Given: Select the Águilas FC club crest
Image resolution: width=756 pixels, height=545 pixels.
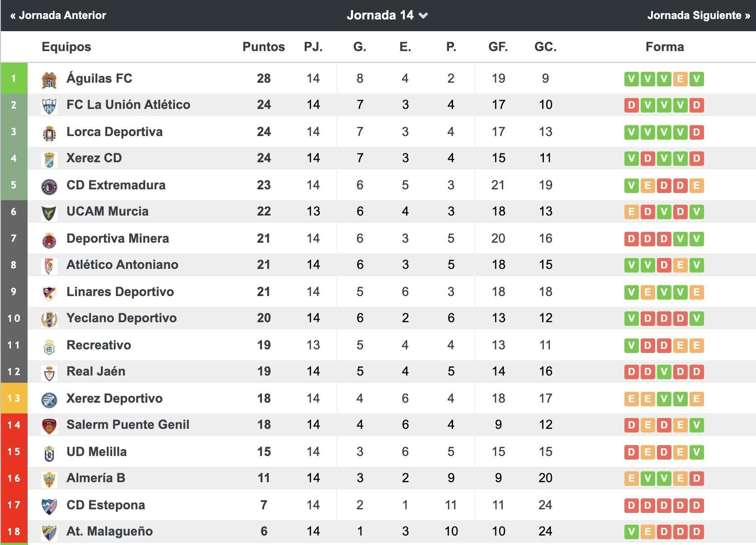Looking at the screenshot, I should click(x=50, y=78).
